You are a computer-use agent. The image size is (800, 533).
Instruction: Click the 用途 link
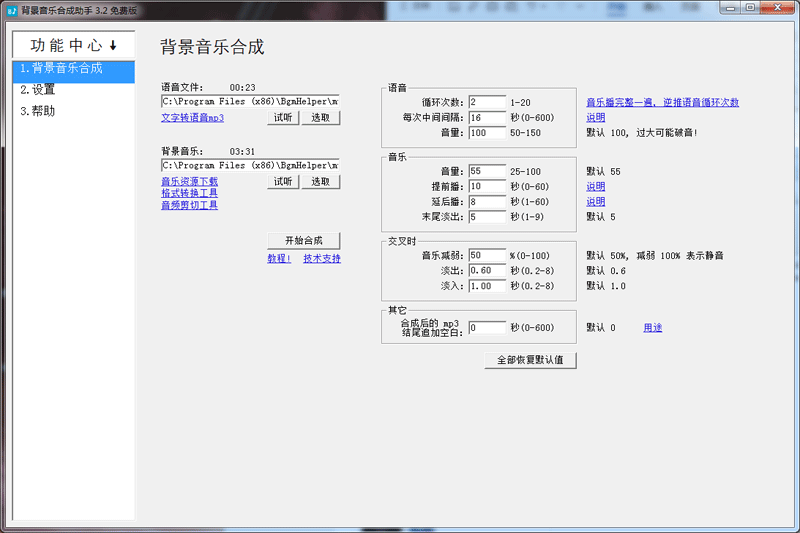652,327
